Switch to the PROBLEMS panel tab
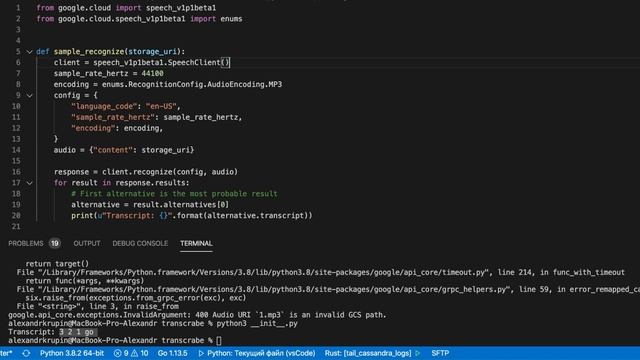Viewport: 640px width, 360px height. (x=26, y=244)
